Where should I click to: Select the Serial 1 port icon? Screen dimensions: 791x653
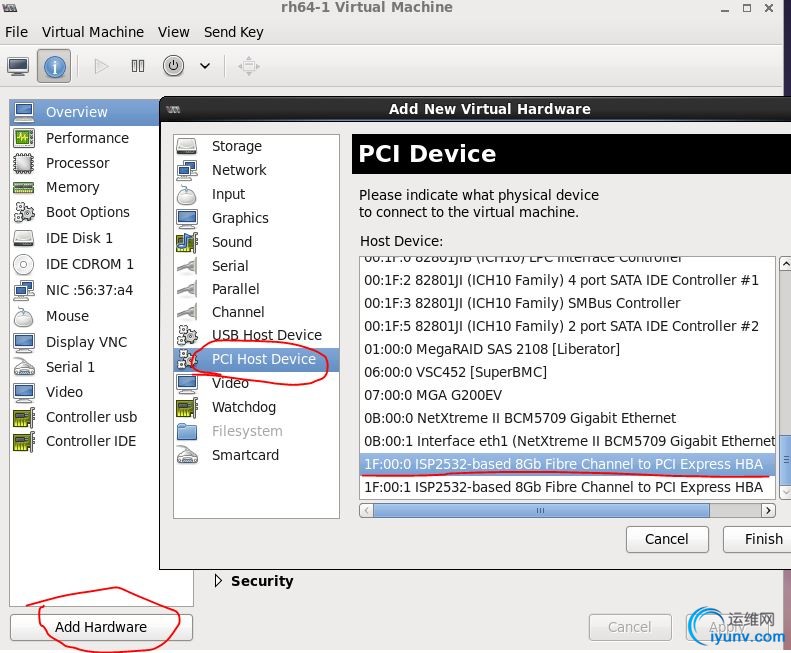pos(24,367)
